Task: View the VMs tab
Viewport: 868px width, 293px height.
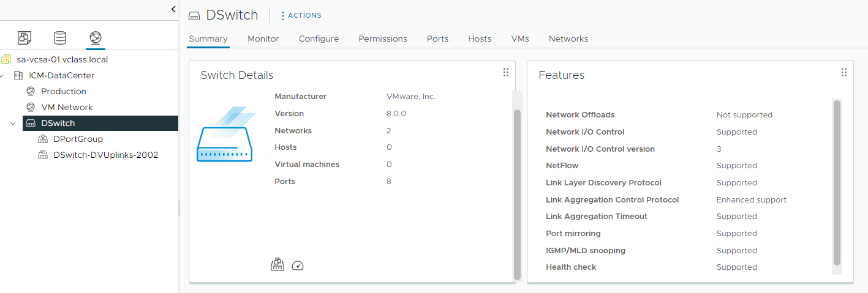Action: 520,39
